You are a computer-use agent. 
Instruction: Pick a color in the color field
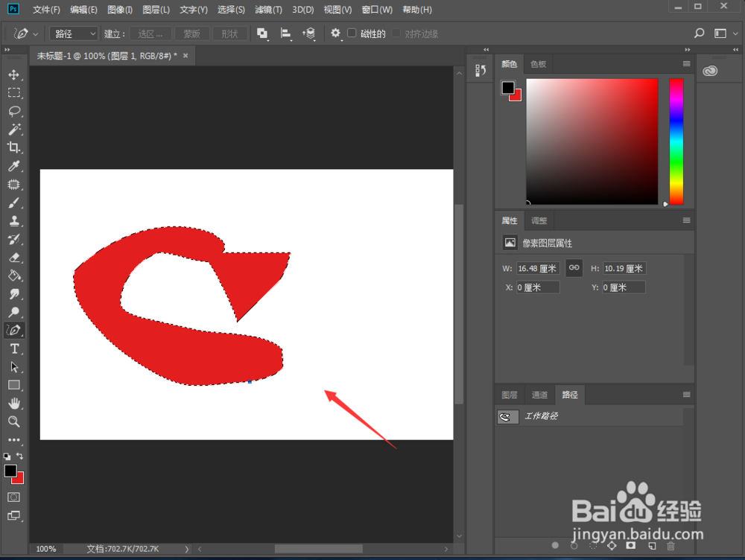592,141
